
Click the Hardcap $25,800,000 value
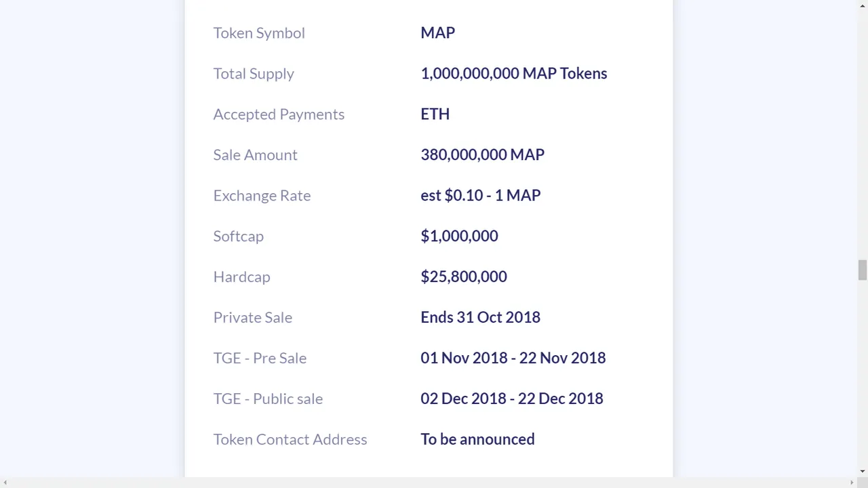464,277
